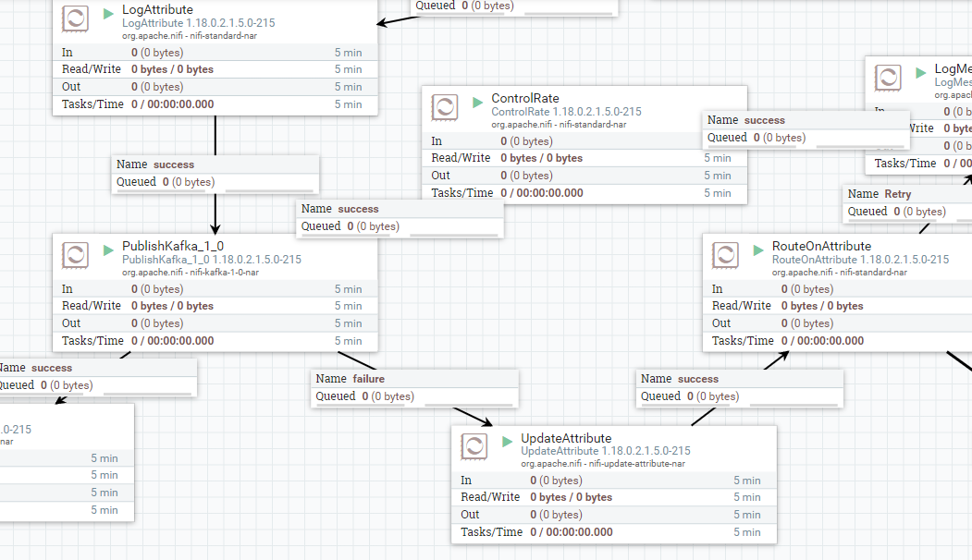Select the LogAttribute processor icon

coord(75,18)
